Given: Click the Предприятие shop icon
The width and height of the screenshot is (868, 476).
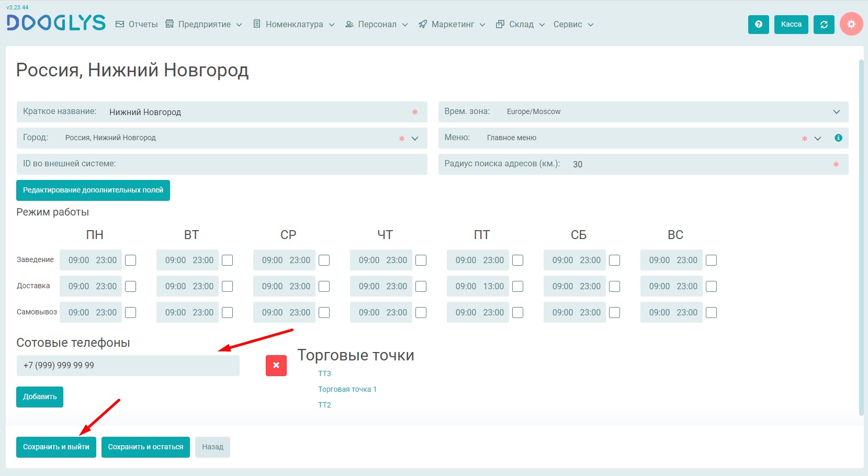Looking at the screenshot, I should click(170, 24).
